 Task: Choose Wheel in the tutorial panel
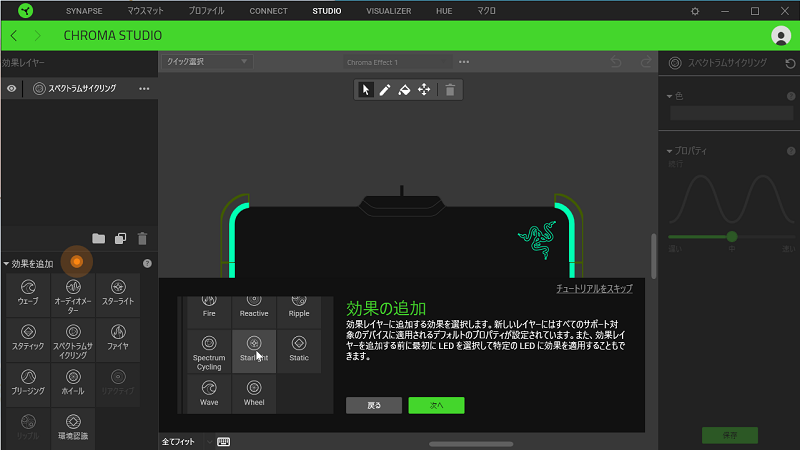tap(254, 393)
